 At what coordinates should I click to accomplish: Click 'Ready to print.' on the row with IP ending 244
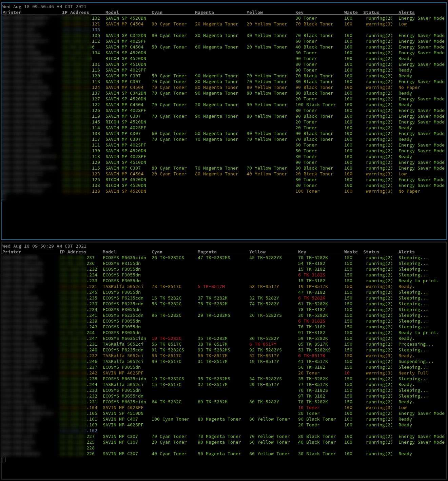click(419, 333)
